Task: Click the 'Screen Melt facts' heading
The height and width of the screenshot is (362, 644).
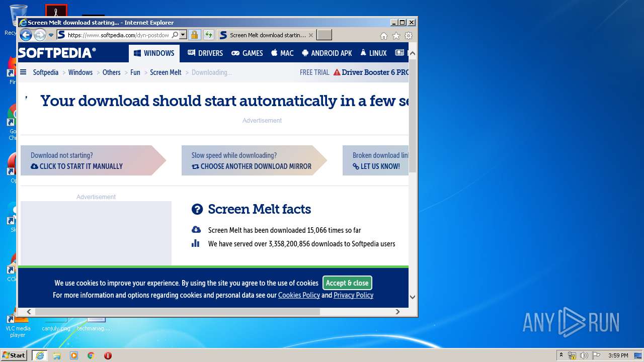Action: (x=260, y=209)
